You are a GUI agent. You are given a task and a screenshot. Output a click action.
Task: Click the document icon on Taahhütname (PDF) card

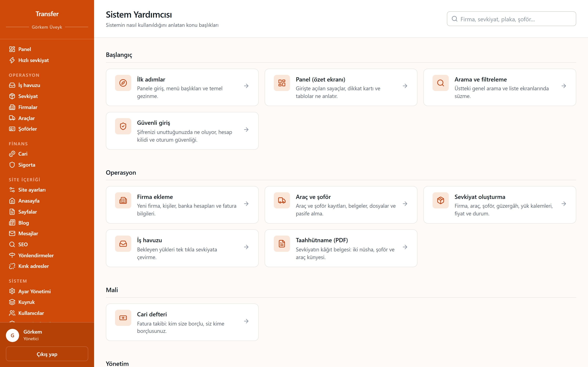282,244
